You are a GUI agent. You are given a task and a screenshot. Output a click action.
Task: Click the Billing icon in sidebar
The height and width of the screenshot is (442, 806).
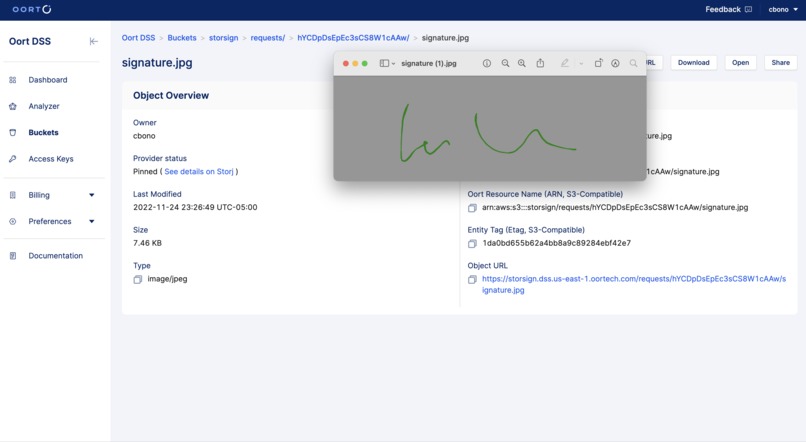click(x=13, y=195)
